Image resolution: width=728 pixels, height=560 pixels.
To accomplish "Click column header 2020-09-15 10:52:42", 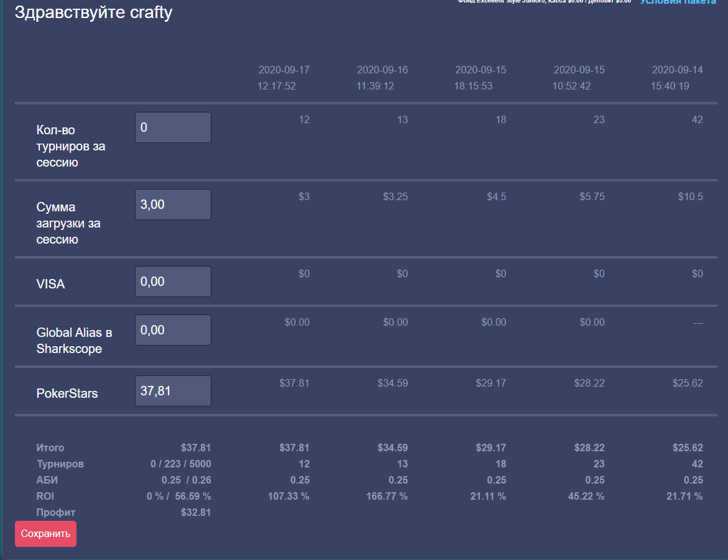I will click(x=579, y=78).
